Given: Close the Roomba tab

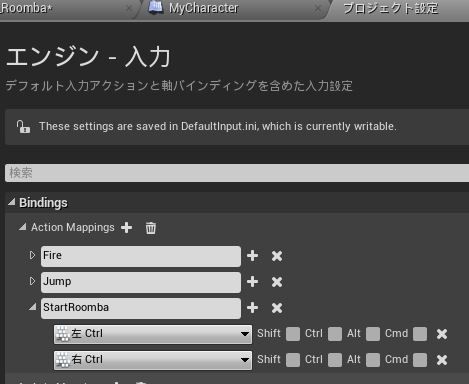Looking at the screenshot, I should click(x=129, y=9).
